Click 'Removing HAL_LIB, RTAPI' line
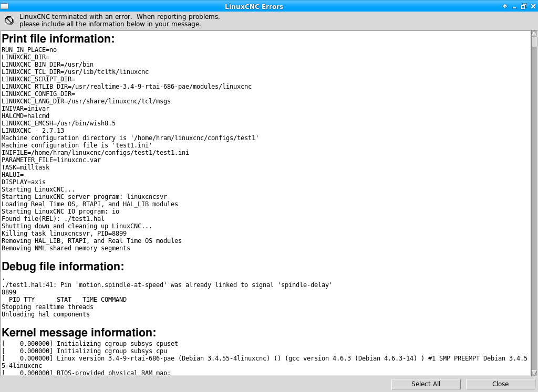The width and height of the screenshot is (538, 392). pyautogui.click(x=91, y=241)
